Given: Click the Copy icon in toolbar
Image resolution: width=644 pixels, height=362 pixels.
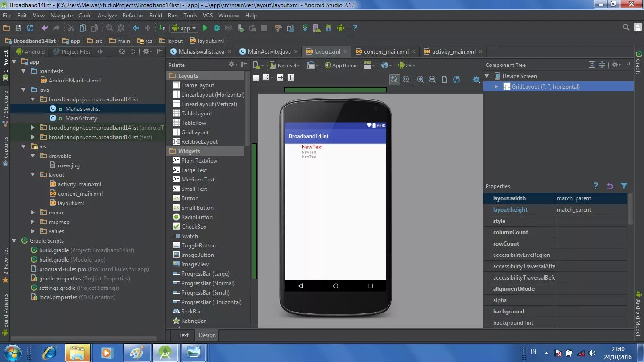Looking at the screenshot, I should point(83,28).
